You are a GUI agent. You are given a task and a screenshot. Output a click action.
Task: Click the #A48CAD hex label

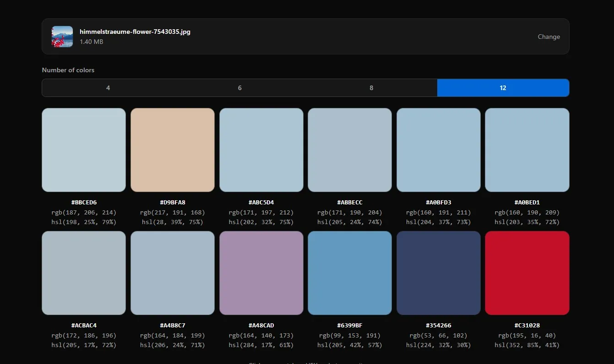tap(261, 325)
